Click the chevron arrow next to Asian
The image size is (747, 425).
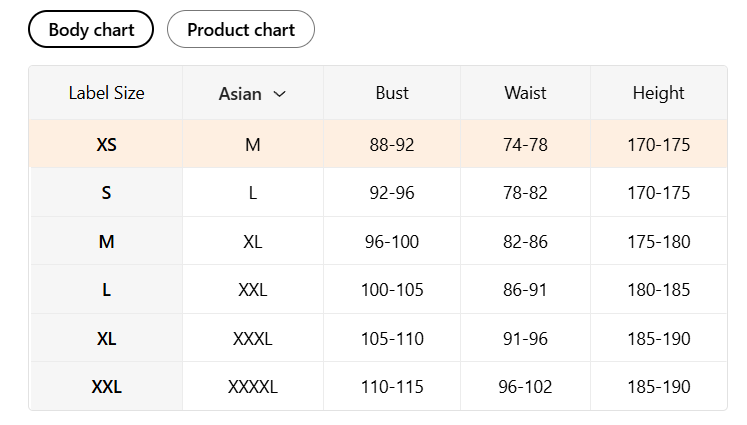coord(280,94)
